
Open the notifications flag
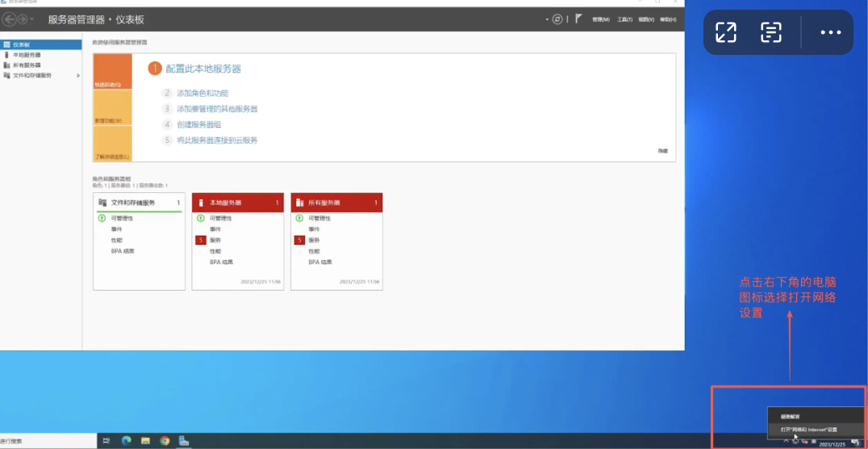pos(578,19)
